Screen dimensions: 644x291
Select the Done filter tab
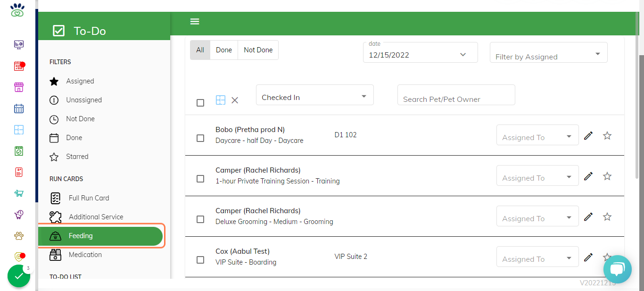(x=224, y=50)
